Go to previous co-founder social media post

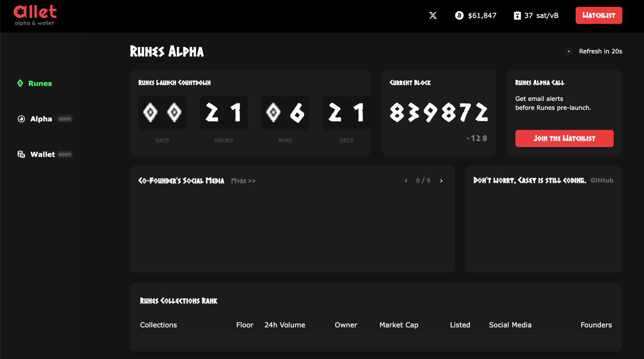406,181
